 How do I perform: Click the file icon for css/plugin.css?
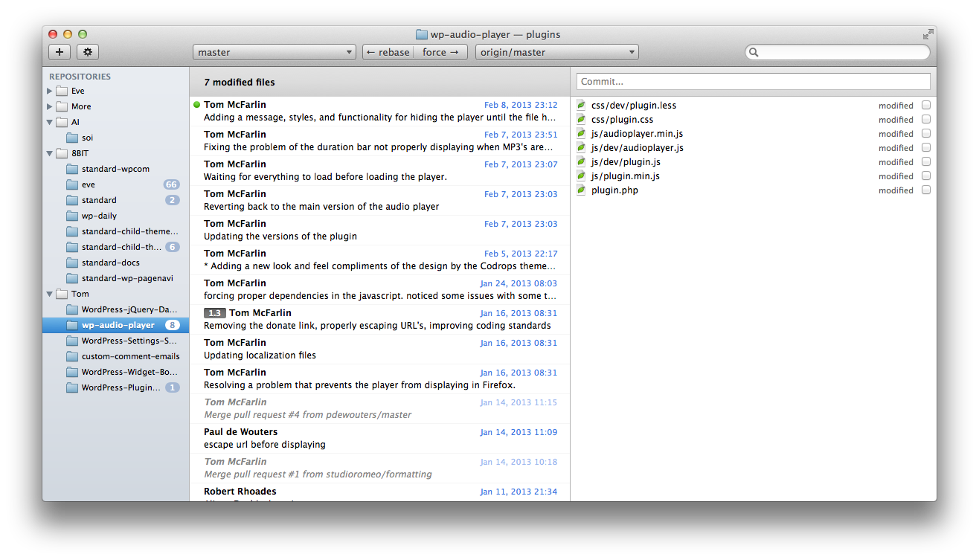pyautogui.click(x=582, y=120)
